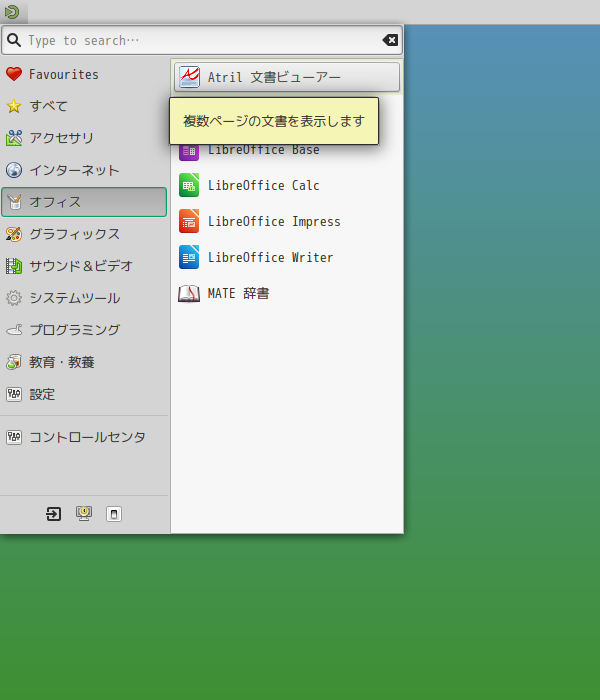The height and width of the screenshot is (700, 600).
Task: Click the scissors icon beside アクセサリ
Action: 14,138
